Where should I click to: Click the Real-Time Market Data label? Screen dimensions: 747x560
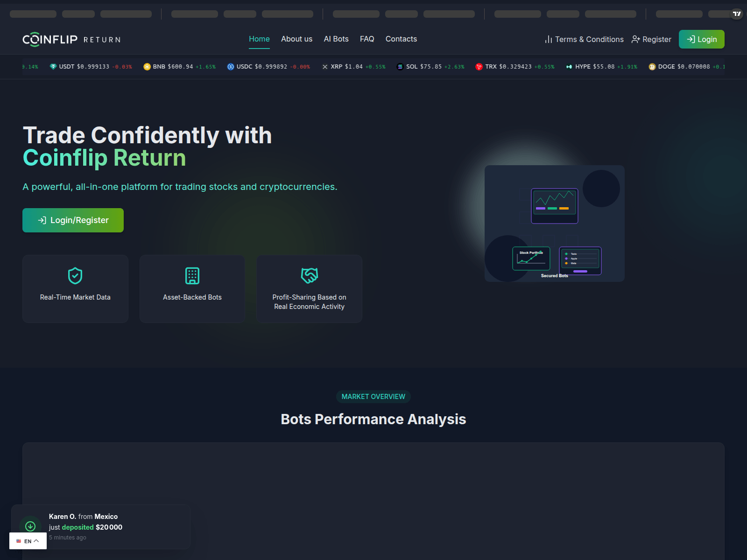75,297
